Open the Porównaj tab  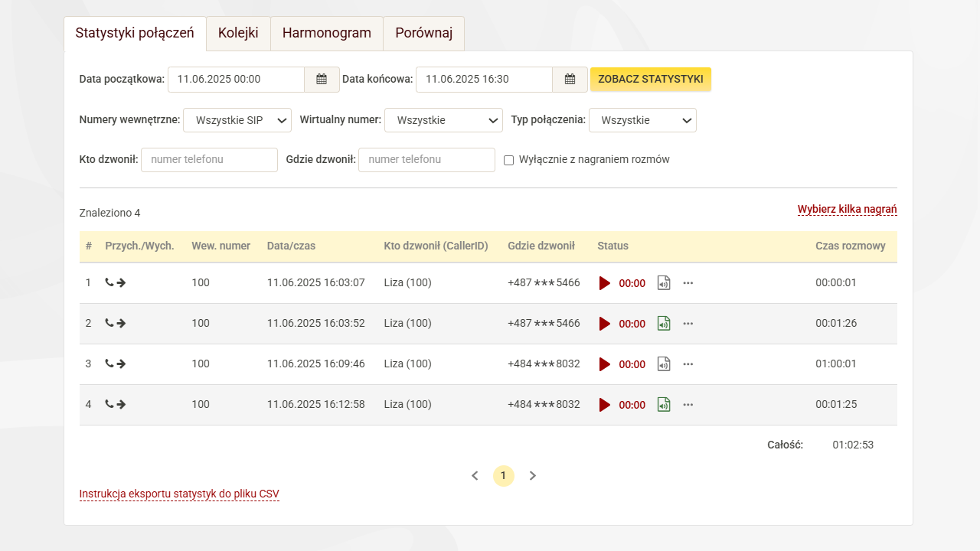click(x=424, y=34)
